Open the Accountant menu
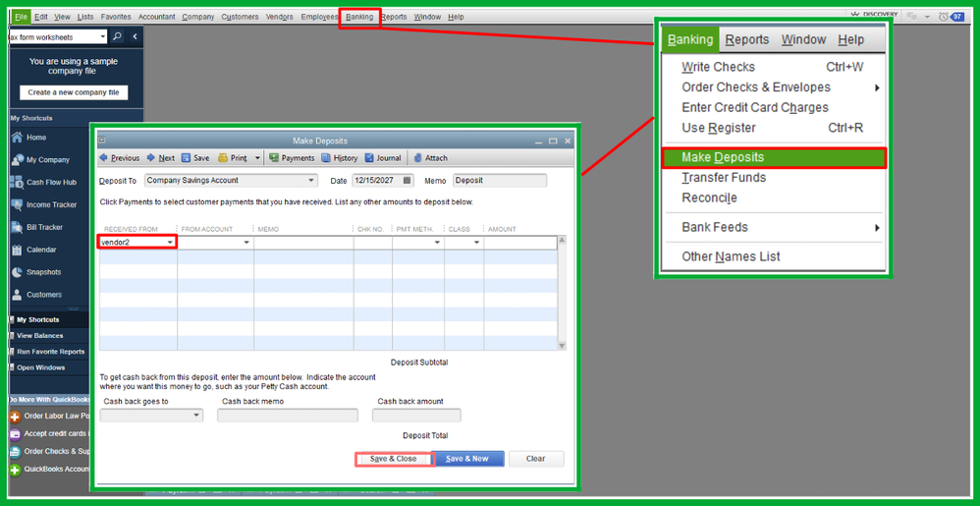980x506 pixels. click(x=157, y=17)
